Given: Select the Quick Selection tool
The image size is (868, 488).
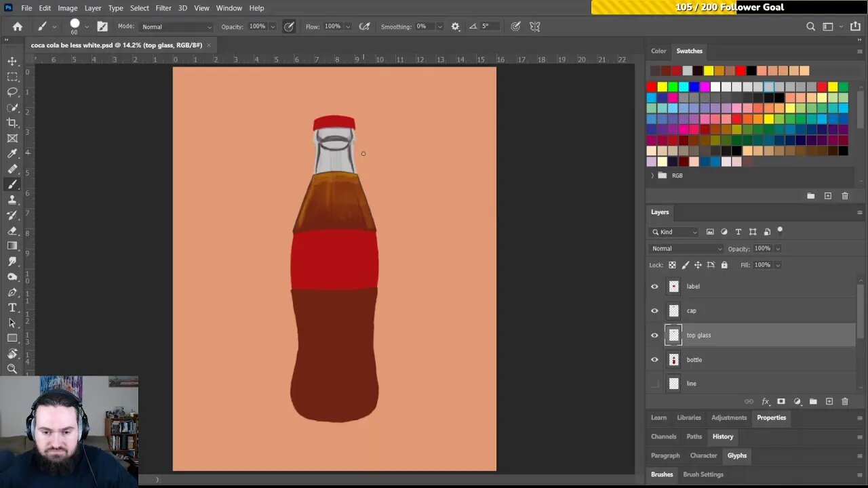Looking at the screenshot, I should click(12, 108).
